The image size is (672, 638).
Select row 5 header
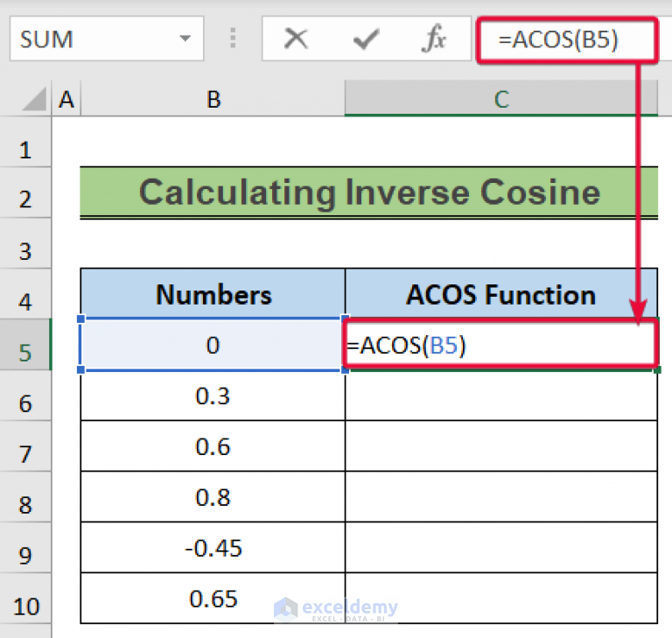coord(25,345)
